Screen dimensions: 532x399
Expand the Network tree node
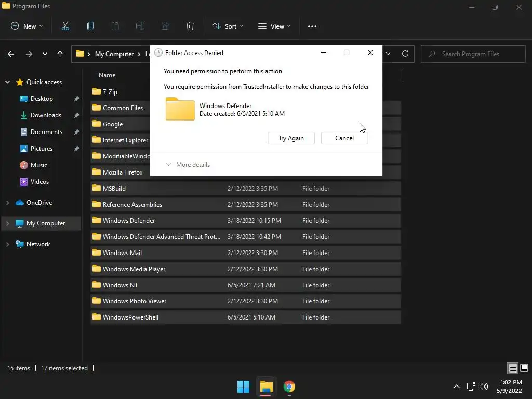click(7, 244)
